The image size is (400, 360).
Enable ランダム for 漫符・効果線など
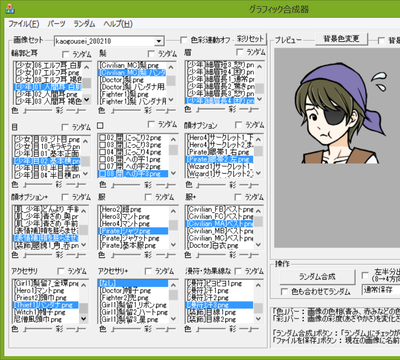click(x=238, y=271)
